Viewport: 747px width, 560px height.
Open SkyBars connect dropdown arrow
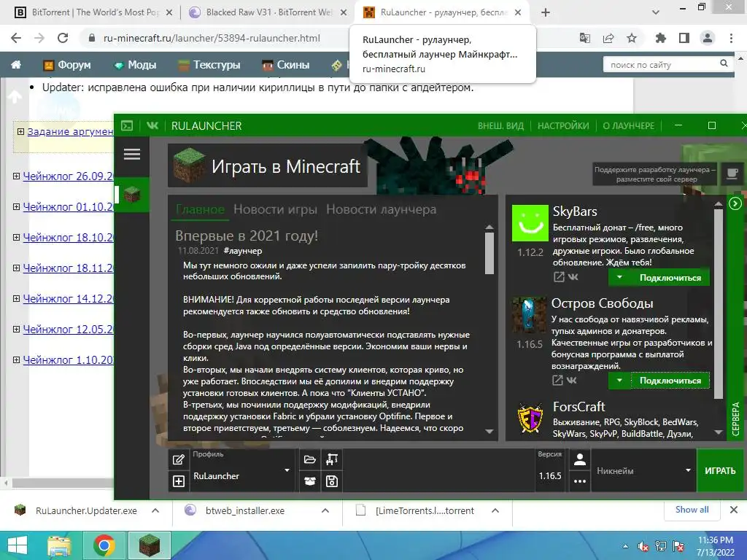[619, 277]
